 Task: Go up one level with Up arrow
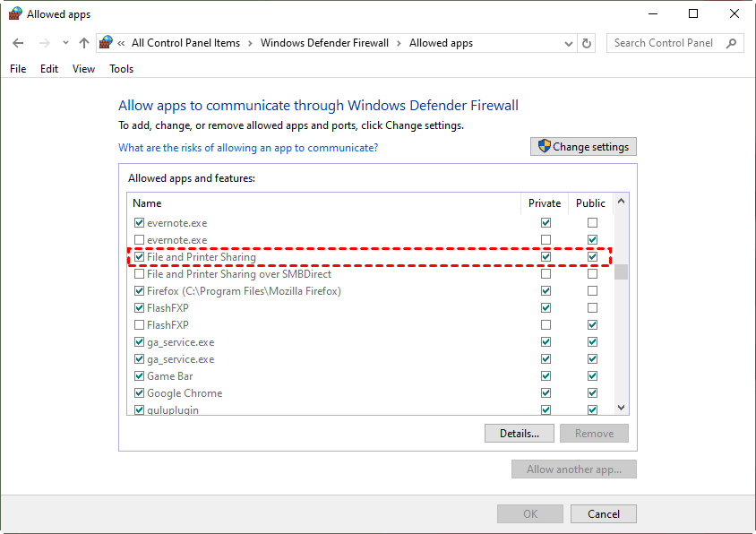(84, 43)
